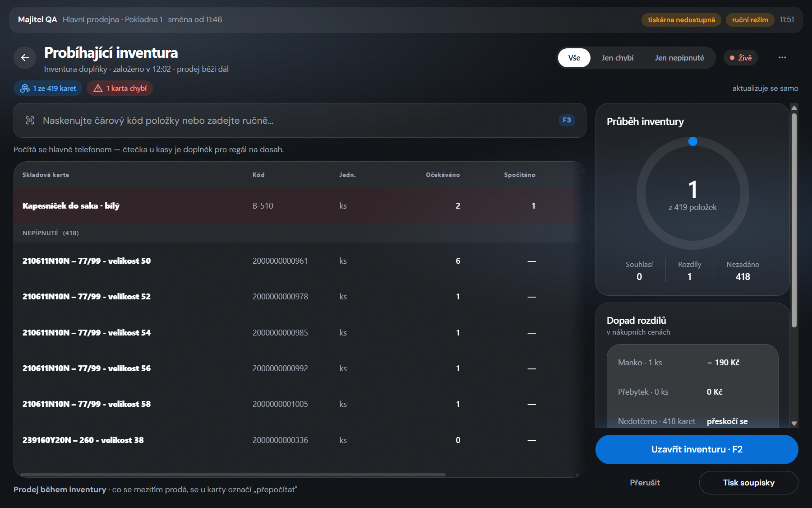Screen dimensions: 812x508
Task: Close inventory with 'Uzavřít inventuru · F2'
Action: [x=697, y=449]
